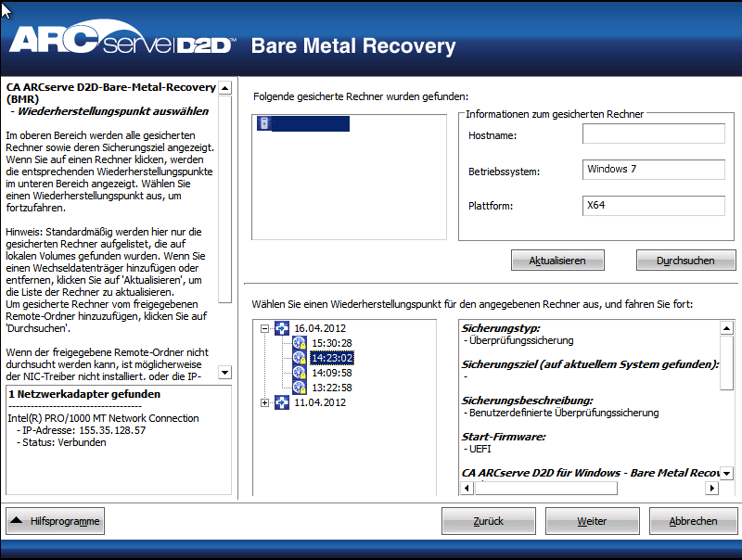This screenshot has width=742, height=560.
Task: Click the down arrow of the left instructions scrollbar
Action: [x=224, y=373]
